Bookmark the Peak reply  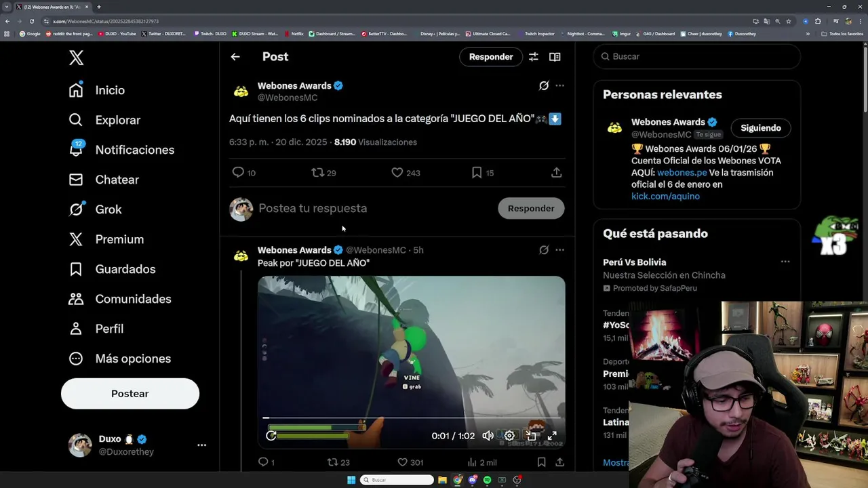[x=541, y=462]
